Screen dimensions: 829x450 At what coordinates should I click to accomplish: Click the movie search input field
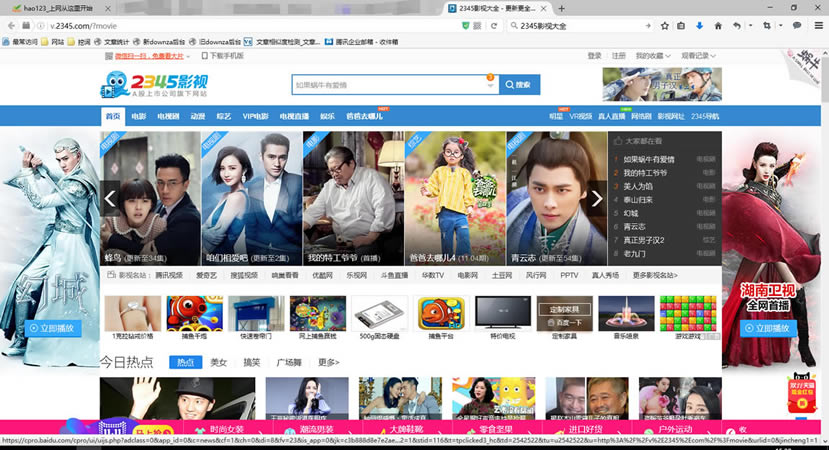(x=390, y=85)
